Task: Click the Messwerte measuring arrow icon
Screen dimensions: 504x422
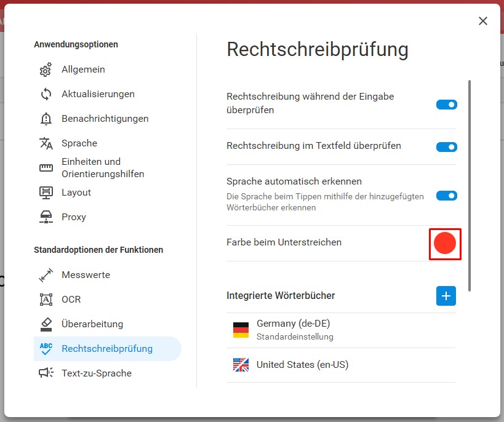Action: [x=46, y=275]
